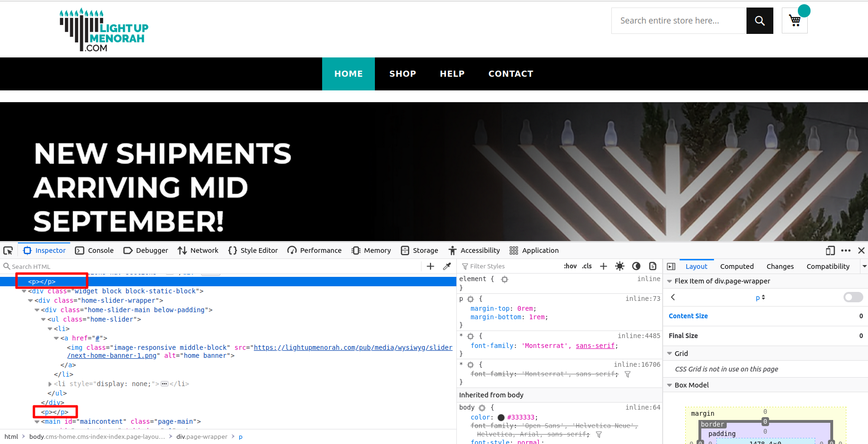The image size is (868, 444).
Task: Click the eyedropper color picker icon
Action: click(x=447, y=266)
